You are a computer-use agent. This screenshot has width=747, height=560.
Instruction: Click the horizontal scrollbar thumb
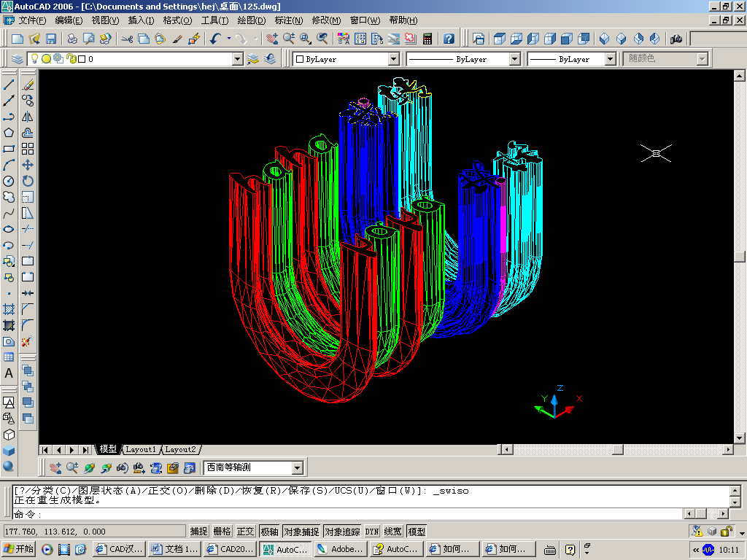(618, 449)
